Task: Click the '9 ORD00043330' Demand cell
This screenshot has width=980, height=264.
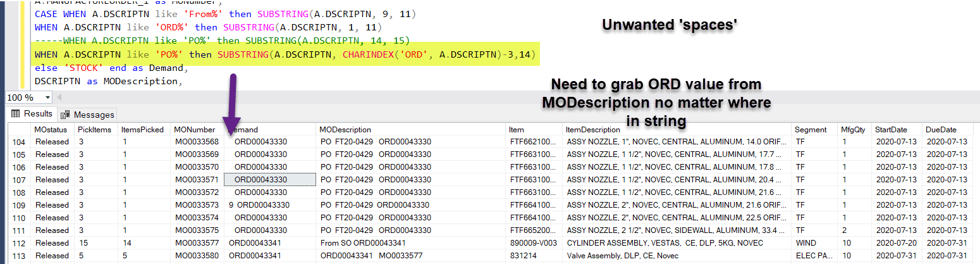Action: pos(259,205)
